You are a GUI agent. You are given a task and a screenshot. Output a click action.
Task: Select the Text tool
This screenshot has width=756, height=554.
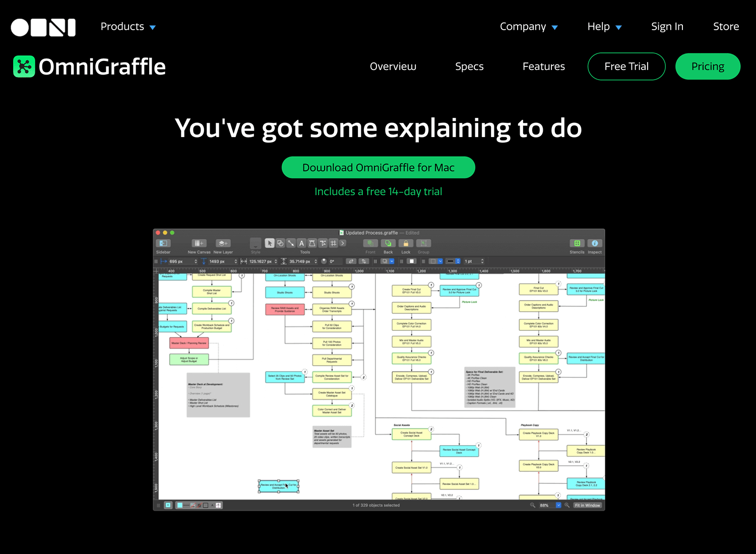[301, 243]
